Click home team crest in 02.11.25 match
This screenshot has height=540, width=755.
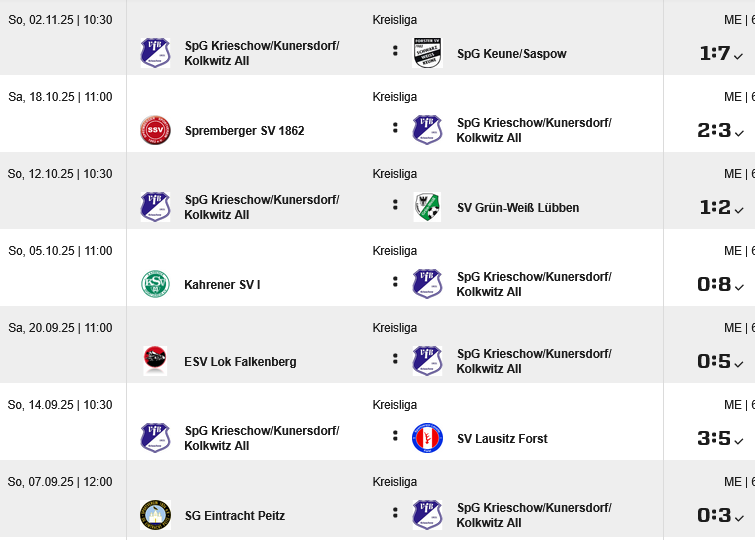(155, 53)
